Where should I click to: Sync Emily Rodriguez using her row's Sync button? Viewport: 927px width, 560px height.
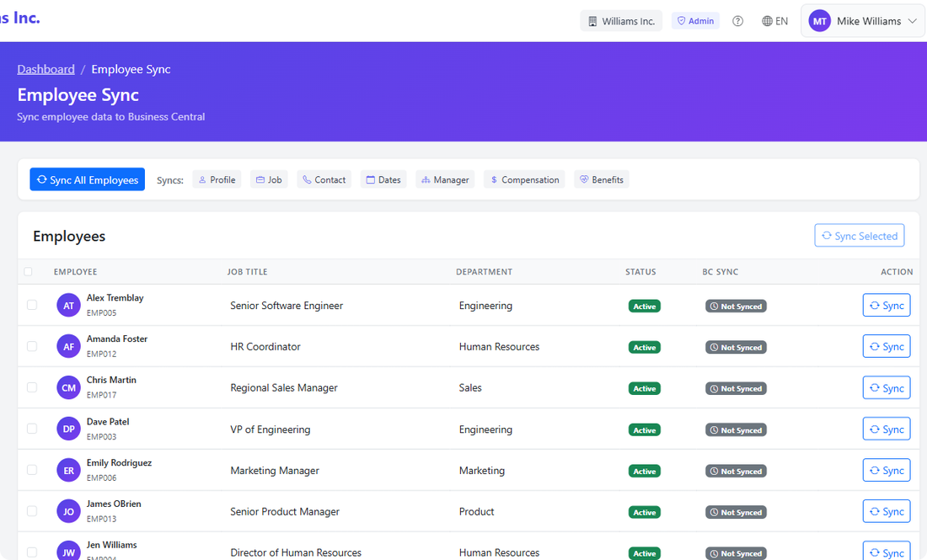(x=886, y=470)
